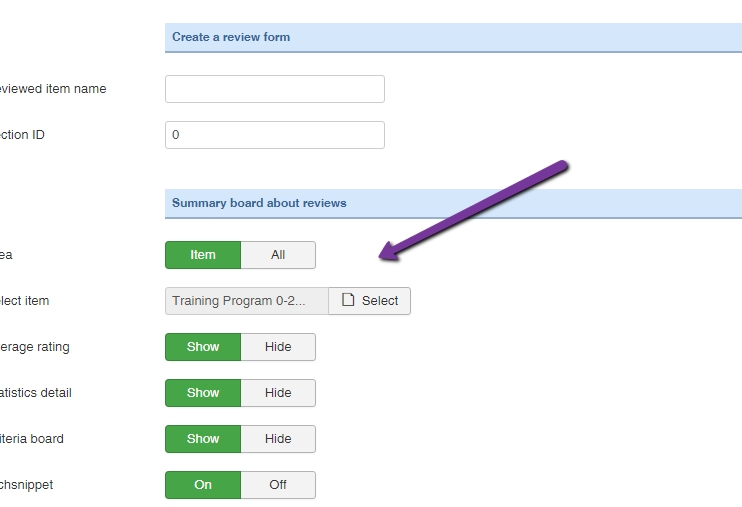Hide the statistics detail
The image size is (742, 507).
click(x=278, y=393)
